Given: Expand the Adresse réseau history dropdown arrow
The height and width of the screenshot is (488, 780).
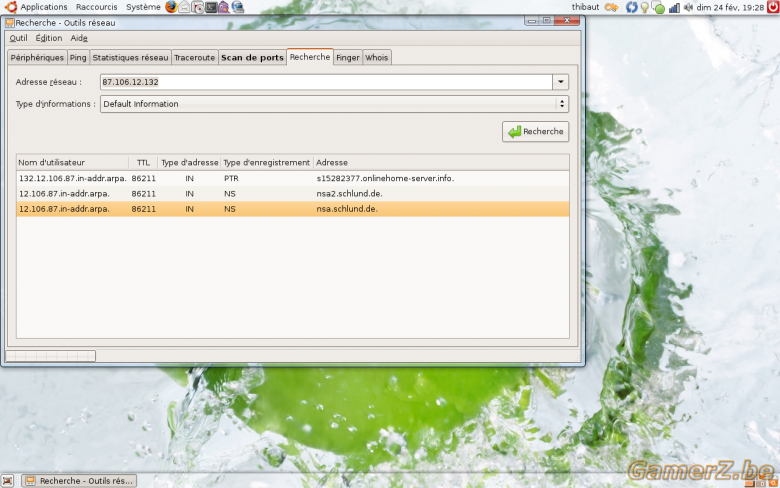Looking at the screenshot, I should 561,82.
